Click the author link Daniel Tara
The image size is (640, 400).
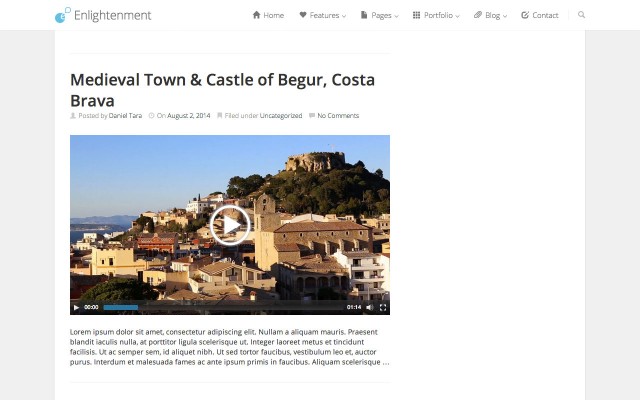(125, 116)
